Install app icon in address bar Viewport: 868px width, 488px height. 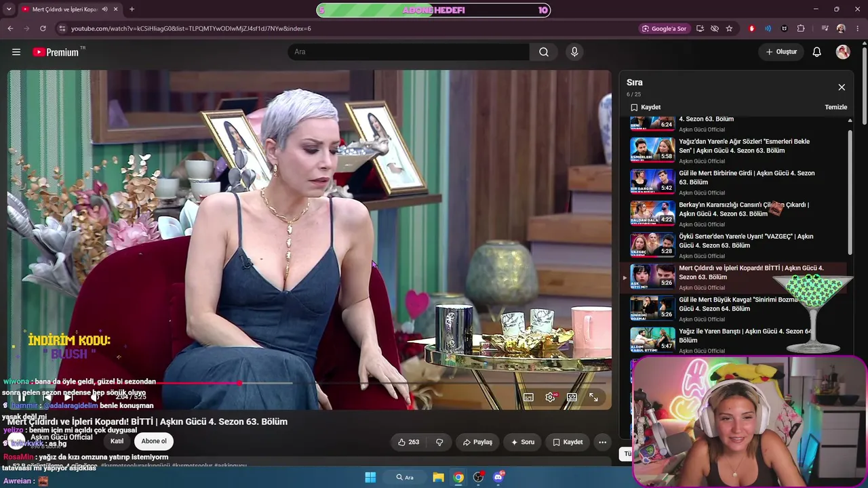point(700,28)
